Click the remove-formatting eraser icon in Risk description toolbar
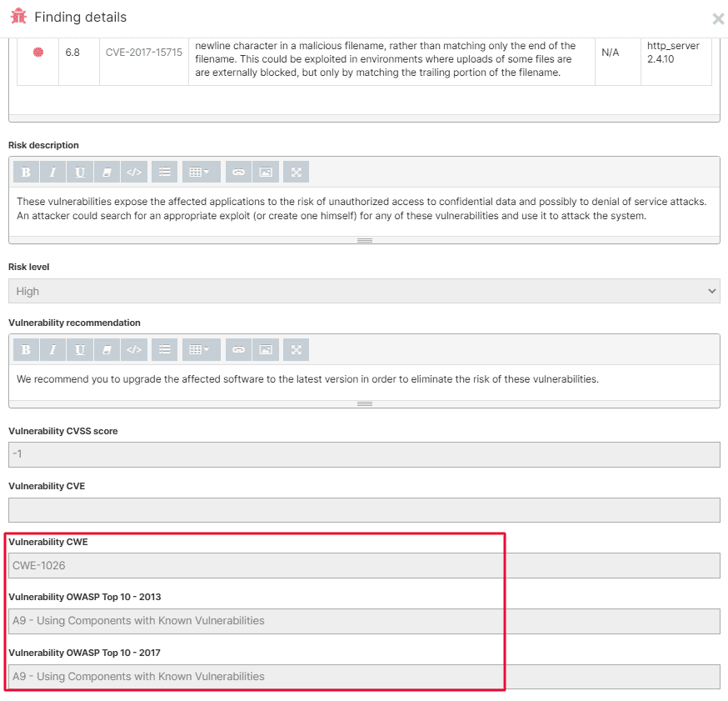This screenshot has height=701, width=728. coord(107,171)
